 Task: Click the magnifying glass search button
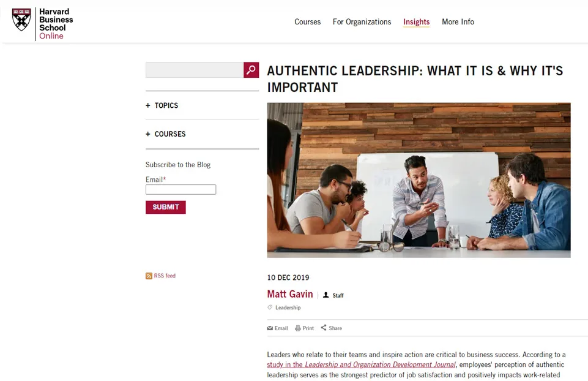[251, 70]
